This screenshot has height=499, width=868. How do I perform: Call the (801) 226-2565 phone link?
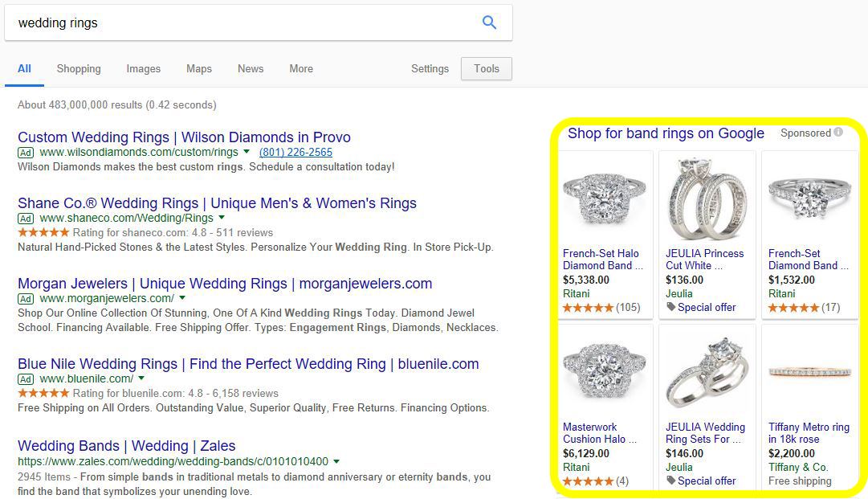coord(295,153)
